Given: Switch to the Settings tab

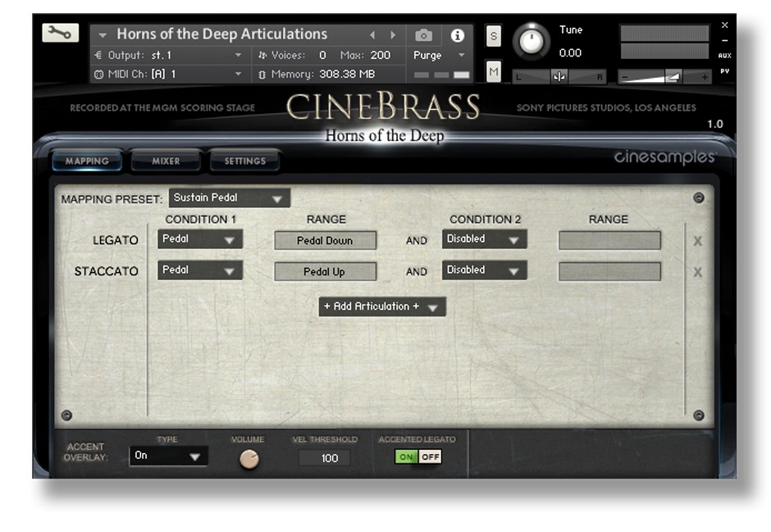Looking at the screenshot, I should point(245,161).
